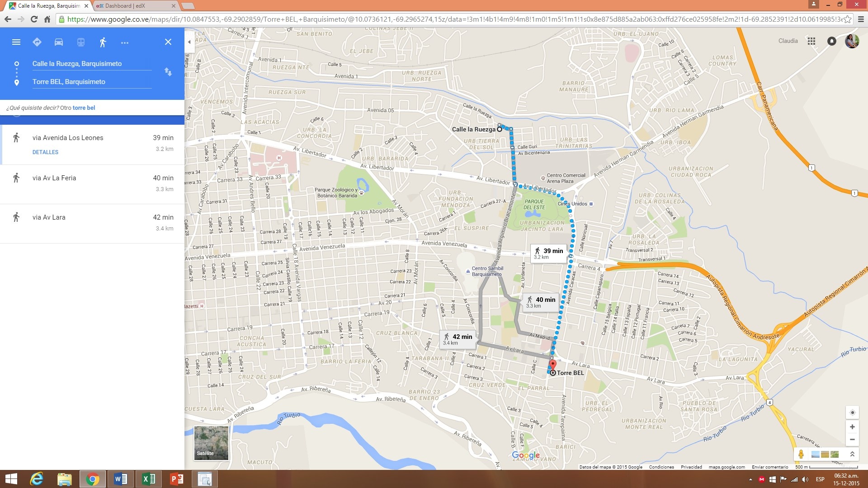Click the 39 min route label on map
868x488 pixels.
click(x=548, y=253)
